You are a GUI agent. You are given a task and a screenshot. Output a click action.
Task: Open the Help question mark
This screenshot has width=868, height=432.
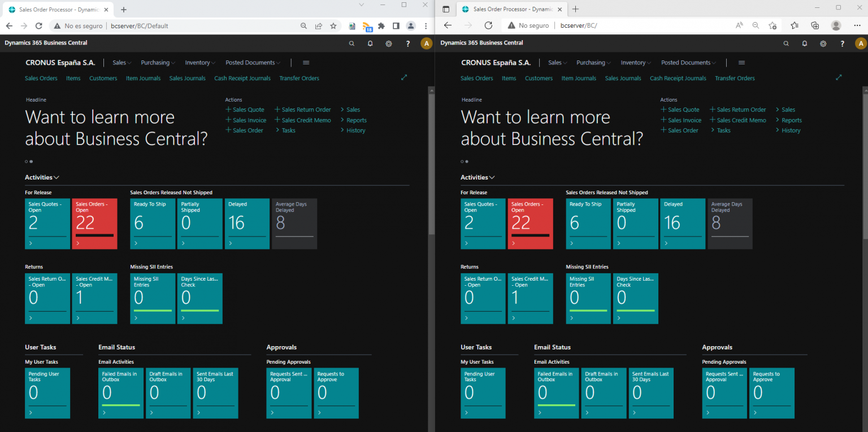(x=407, y=43)
